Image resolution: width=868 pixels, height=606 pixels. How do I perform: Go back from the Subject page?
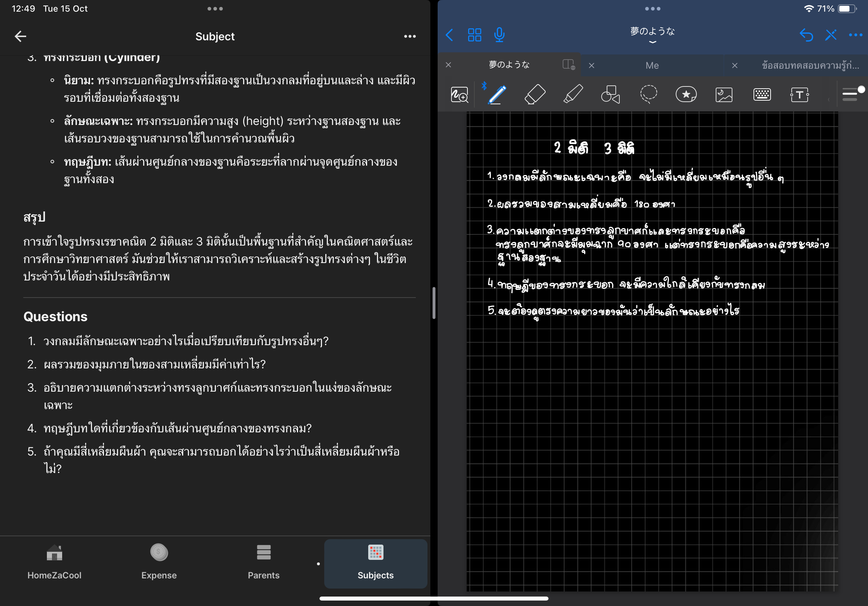pyautogui.click(x=20, y=36)
